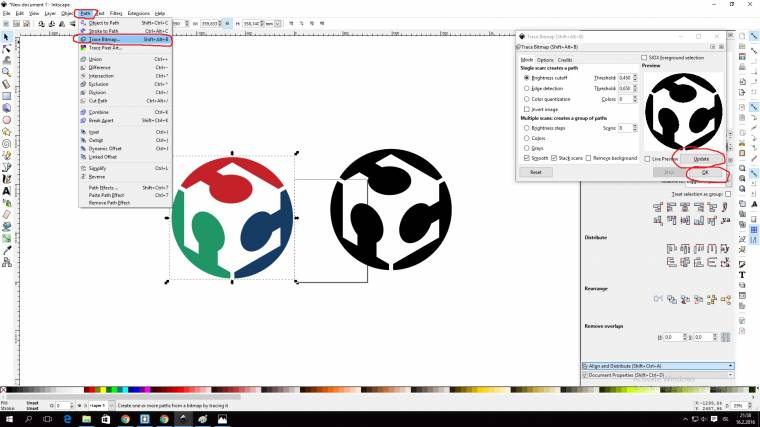This screenshot has height=427, width=760.
Task: Open Align and Distribute panel dropdown arrow
Action: pyautogui.click(x=730, y=366)
